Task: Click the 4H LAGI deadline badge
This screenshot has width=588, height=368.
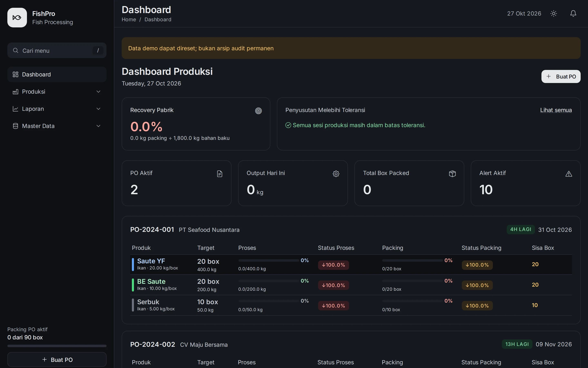Action: click(520, 230)
